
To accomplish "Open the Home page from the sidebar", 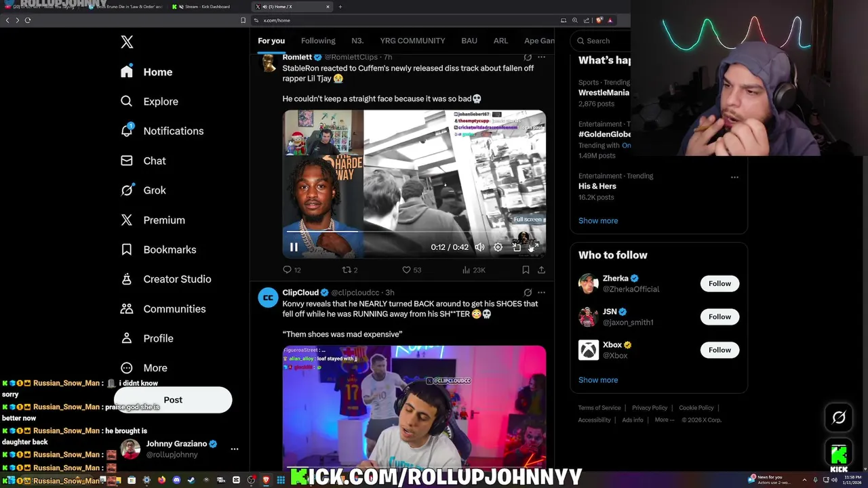I will coord(146,72).
